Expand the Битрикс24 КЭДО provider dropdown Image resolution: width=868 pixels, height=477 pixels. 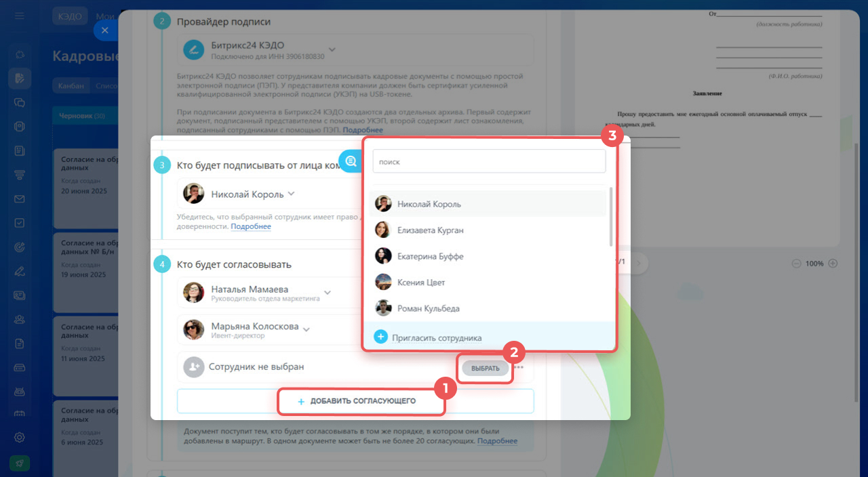332,49
